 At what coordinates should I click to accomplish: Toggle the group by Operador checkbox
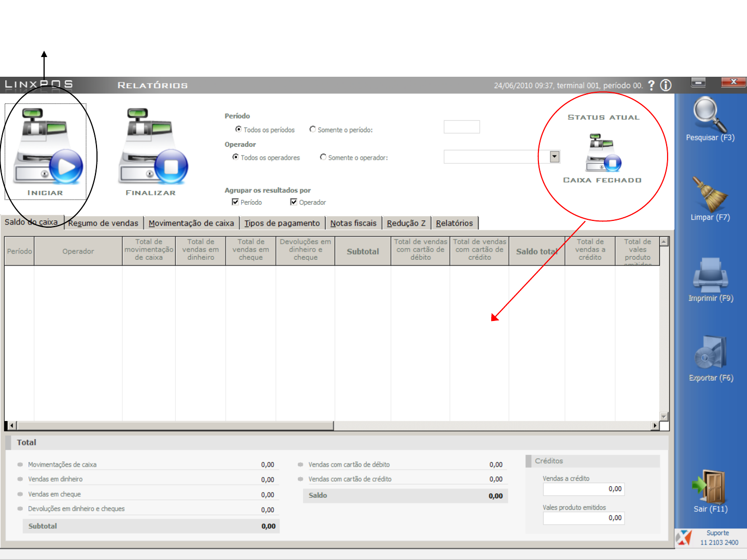pyautogui.click(x=294, y=202)
